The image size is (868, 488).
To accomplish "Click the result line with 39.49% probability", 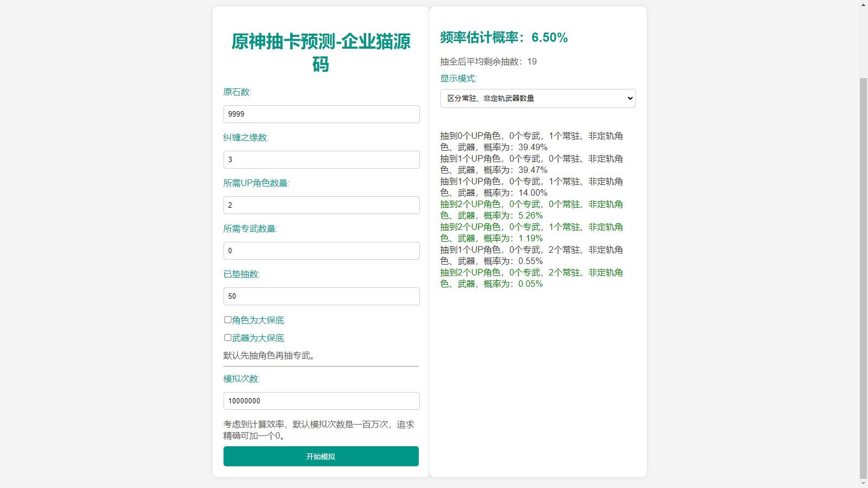I will pyautogui.click(x=532, y=142).
